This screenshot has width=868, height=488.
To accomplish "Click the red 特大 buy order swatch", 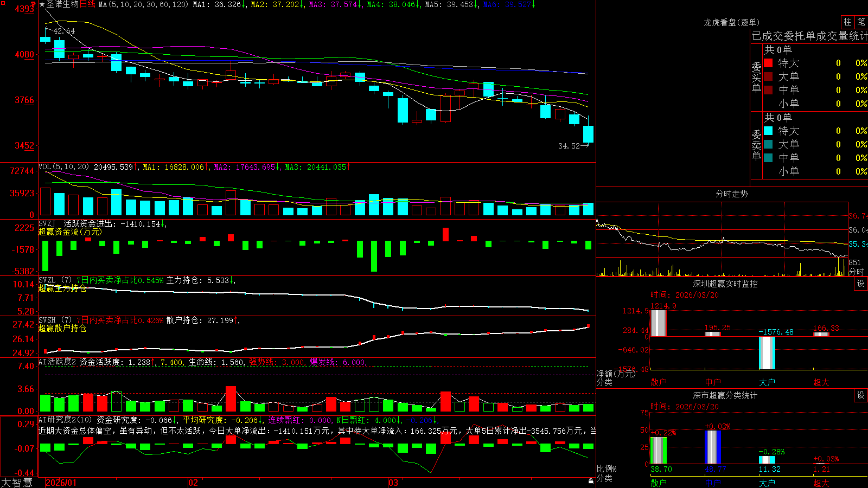I will click(768, 63).
